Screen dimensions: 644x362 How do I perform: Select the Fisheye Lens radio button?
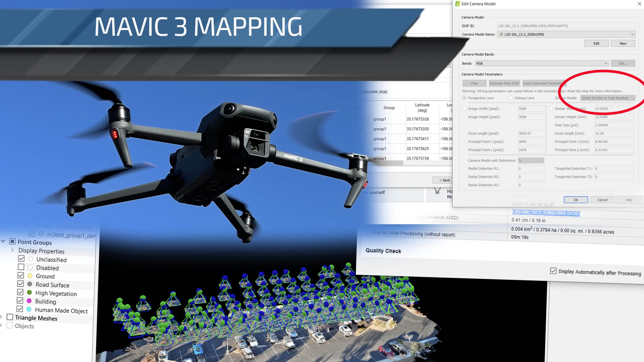pos(510,98)
